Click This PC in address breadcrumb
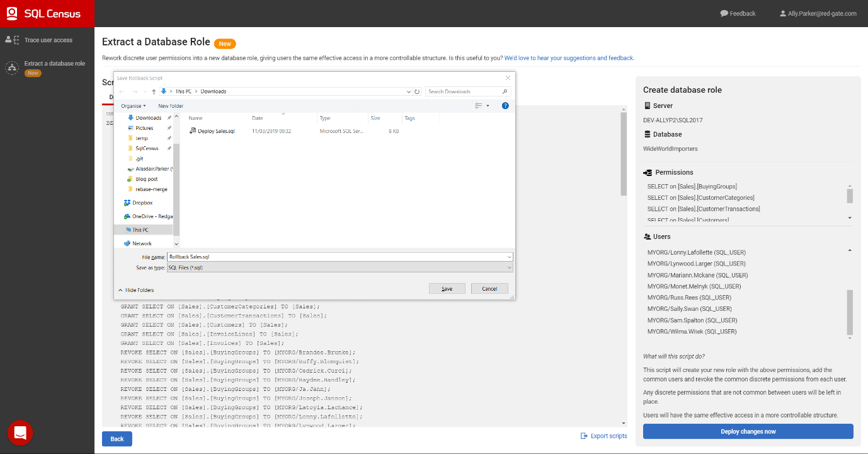Viewport: 868px width, 454px height. pyautogui.click(x=183, y=91)
